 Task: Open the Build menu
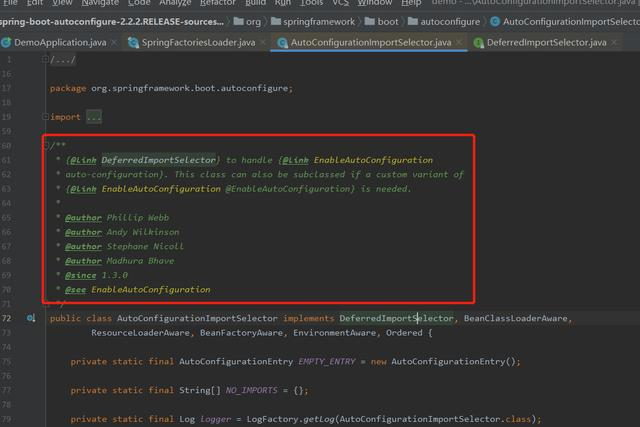tap(255, 2)
